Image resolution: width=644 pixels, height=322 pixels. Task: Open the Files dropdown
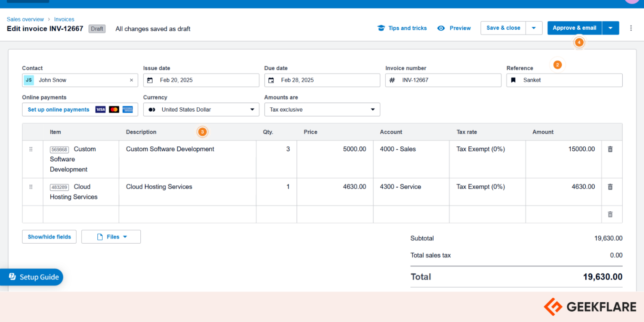point(111,237)
